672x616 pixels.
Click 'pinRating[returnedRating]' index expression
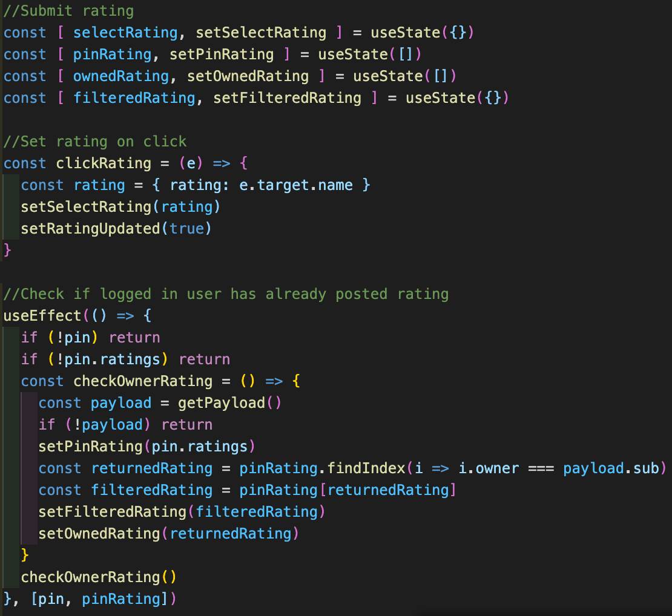pyautogui.click(x=348, y=490)
